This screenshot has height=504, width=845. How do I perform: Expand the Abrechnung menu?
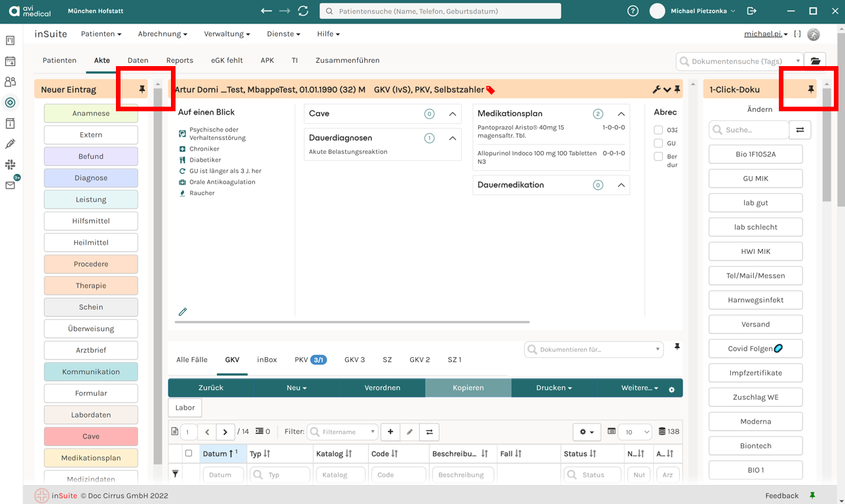(162, 34)
